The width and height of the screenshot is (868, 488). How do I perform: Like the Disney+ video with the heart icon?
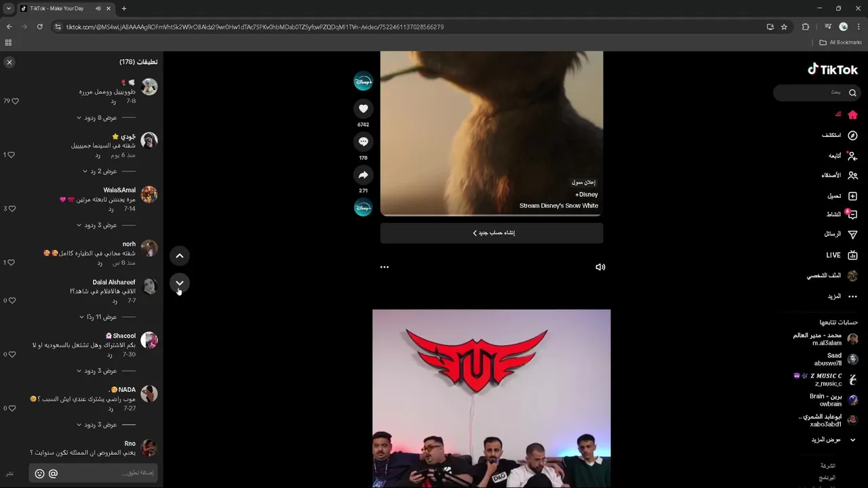click(363, 108)
